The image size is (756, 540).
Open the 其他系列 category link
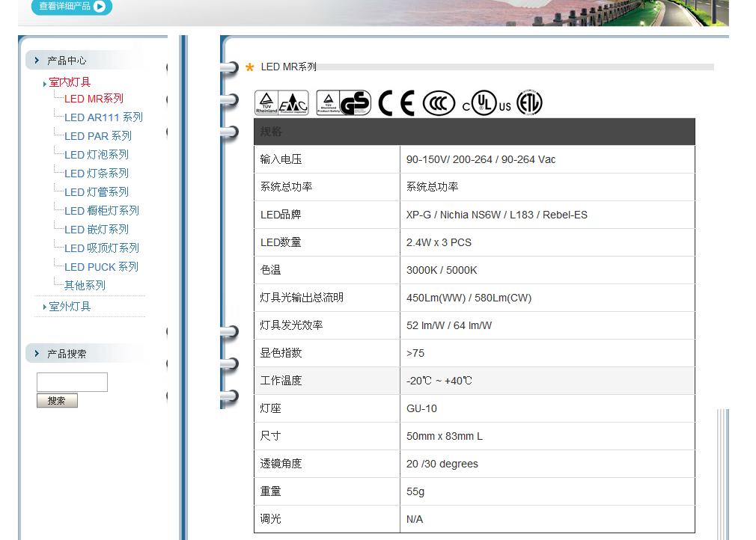85,286
